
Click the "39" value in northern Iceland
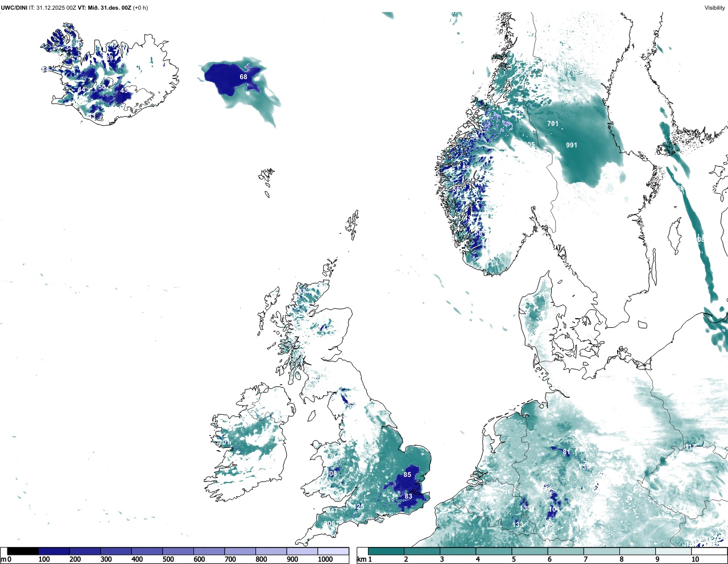pos(110,57)
